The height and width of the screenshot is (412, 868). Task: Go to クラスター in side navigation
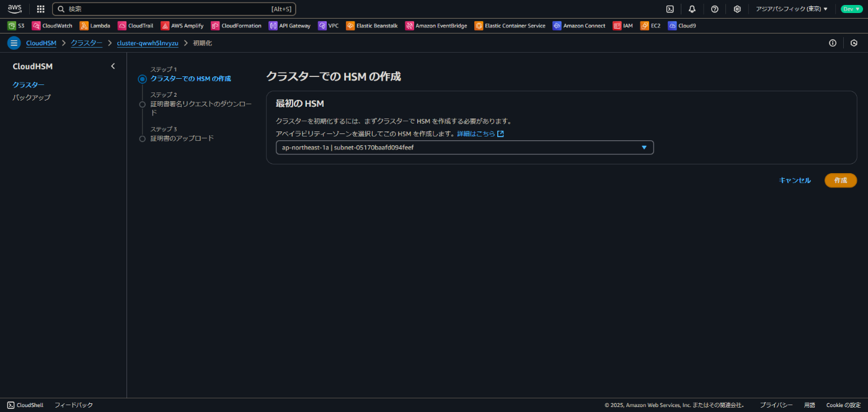[29, 85]
